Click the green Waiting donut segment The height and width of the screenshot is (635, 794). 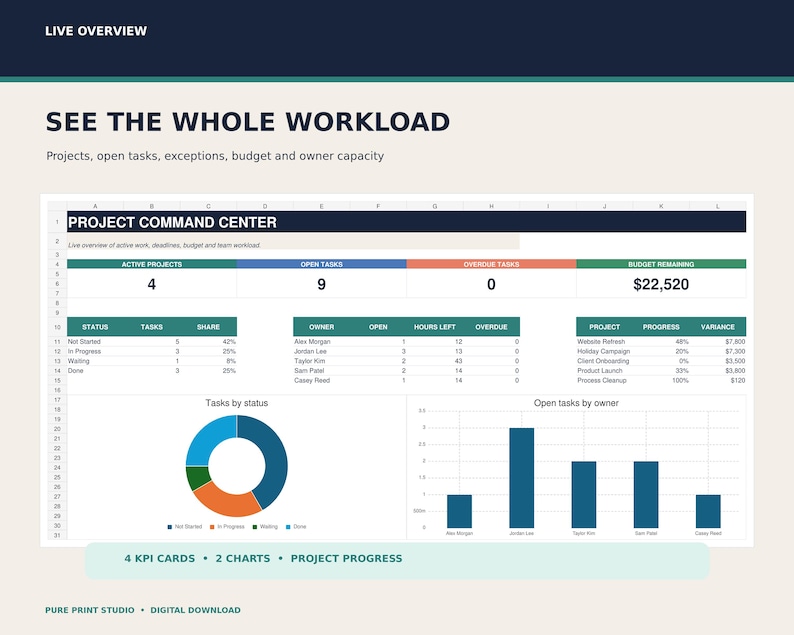point(197,478)
